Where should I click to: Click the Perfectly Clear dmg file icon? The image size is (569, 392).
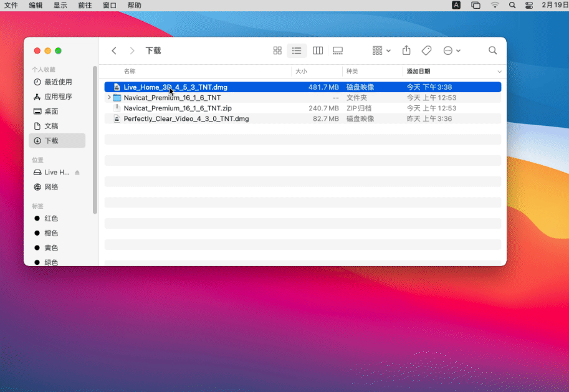[117, 118]
